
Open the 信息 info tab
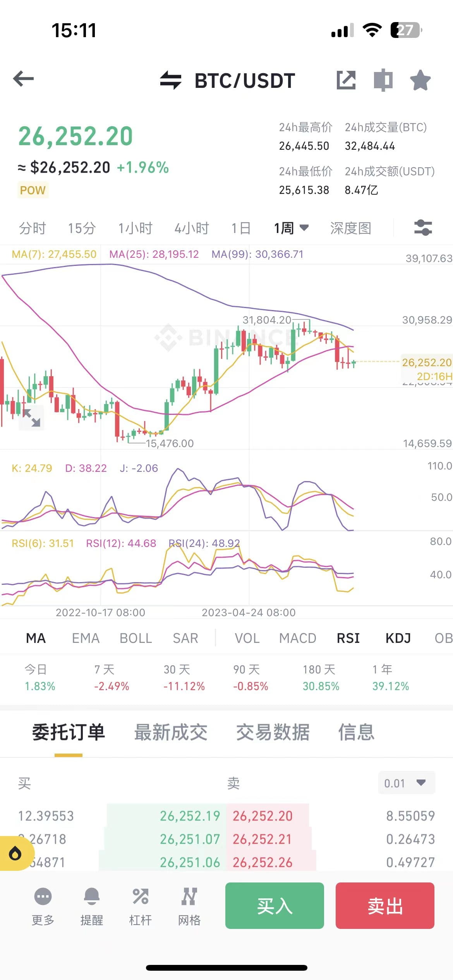[357, 732]
